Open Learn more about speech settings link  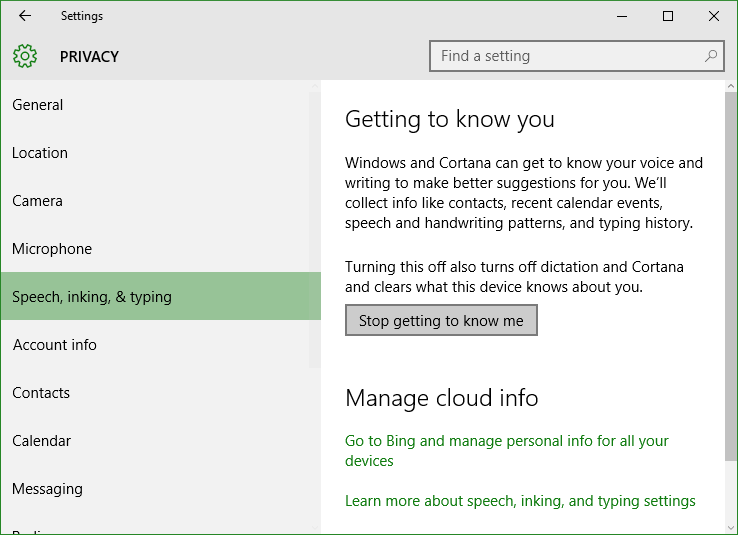pos(520,501)
